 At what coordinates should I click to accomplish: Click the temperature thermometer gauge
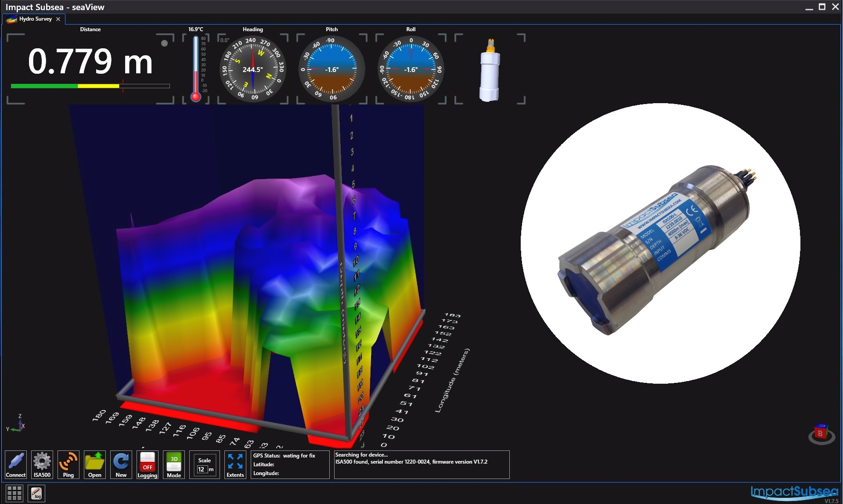click(x=196, y=69)
